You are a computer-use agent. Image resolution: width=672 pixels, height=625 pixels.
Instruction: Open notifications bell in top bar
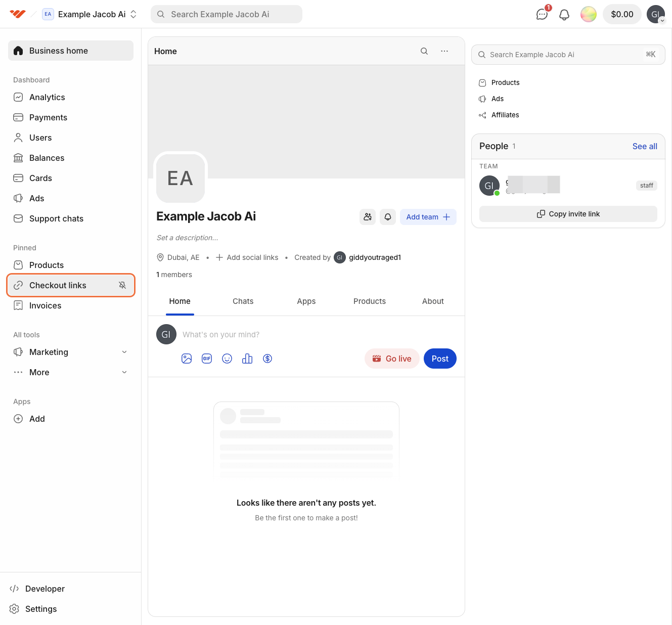[564, 15]
